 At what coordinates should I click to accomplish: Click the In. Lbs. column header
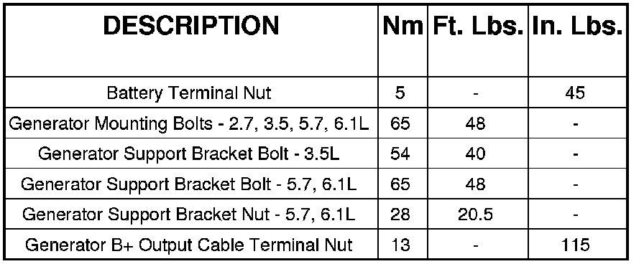pyautogui.click(x=577, y=27)
